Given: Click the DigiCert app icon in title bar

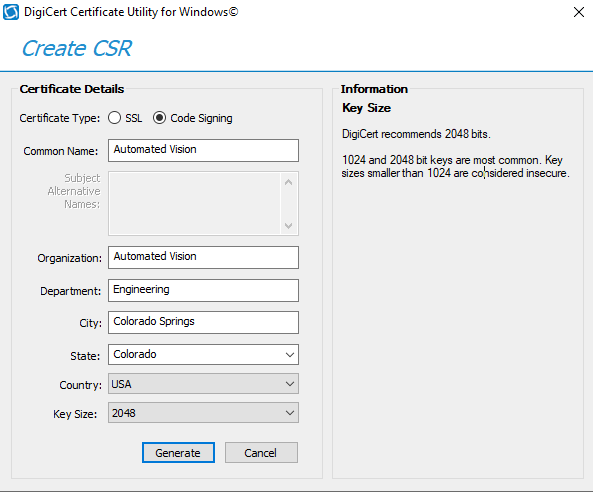Looking at the screenshot, I should click(x=11, y=12).
